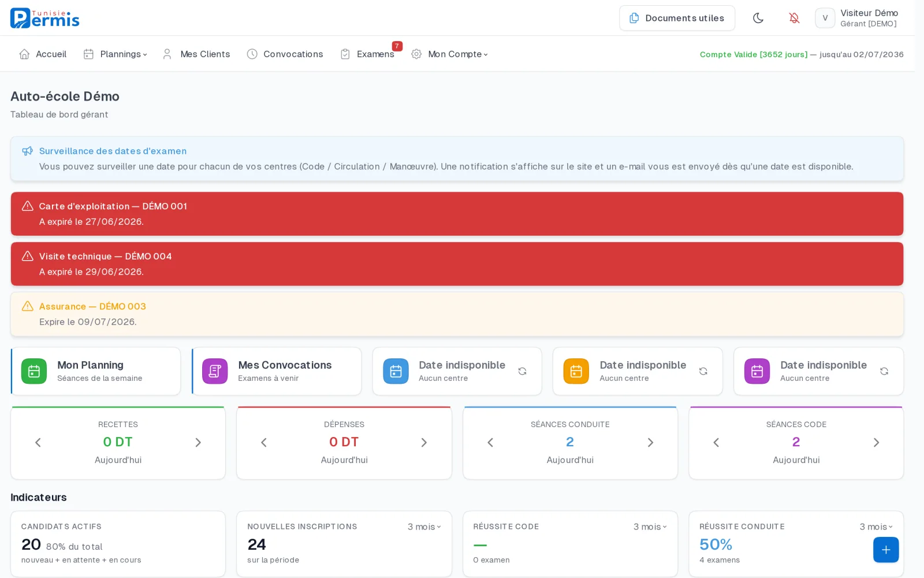Image resolution: width=924 pixels, height=578 pixels.
Task: Go to next Séances Conduite period
Action: [650, 442]
